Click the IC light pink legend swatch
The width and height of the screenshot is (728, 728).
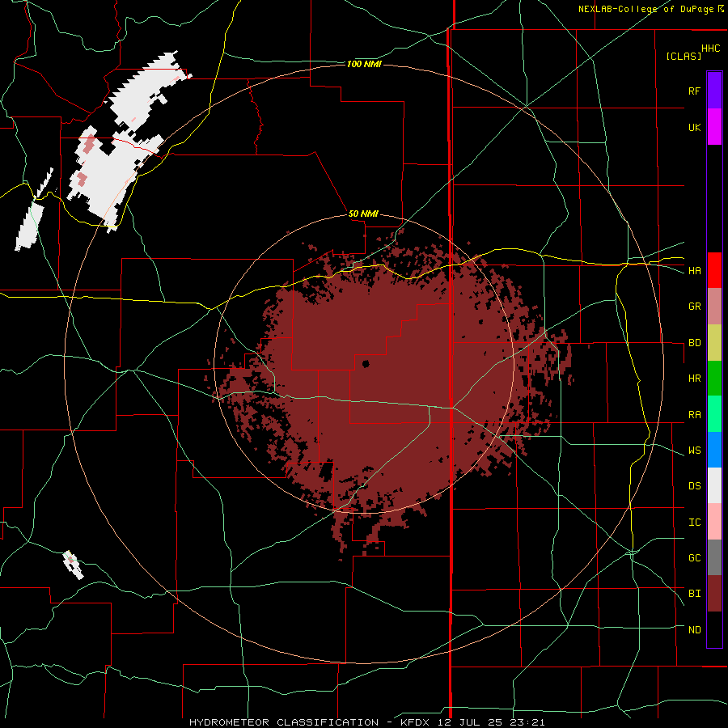[714, 522]
